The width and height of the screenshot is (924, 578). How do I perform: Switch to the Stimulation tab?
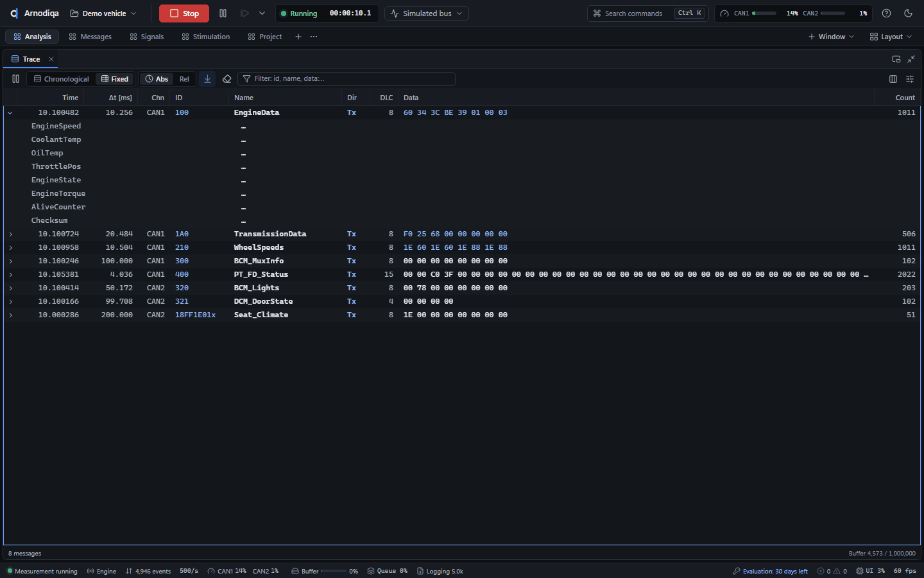click(x=205, y=37)
